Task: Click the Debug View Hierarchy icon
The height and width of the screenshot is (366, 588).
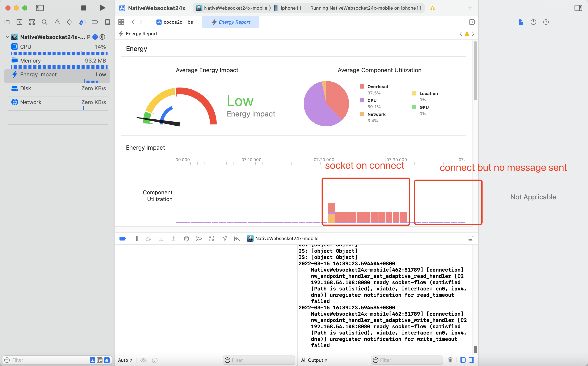Action: (x=186, y=238)
